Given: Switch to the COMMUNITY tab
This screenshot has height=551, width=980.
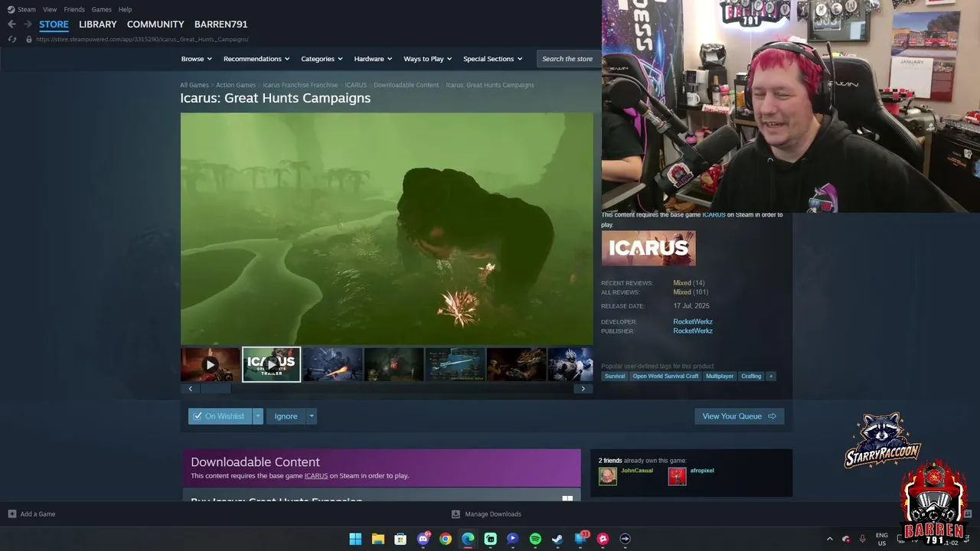Looking at the screenshot, I should click(x=155, y=24).
